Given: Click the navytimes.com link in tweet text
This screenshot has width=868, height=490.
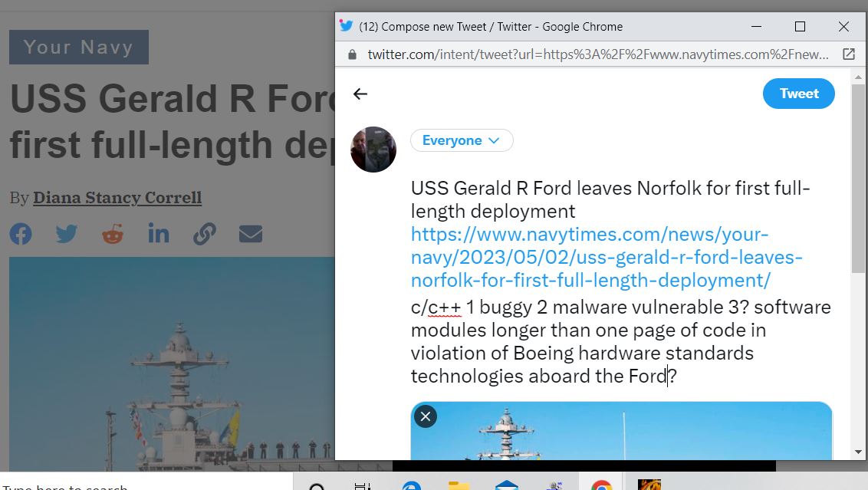Looking at the screenshot, I should point(607,258).
